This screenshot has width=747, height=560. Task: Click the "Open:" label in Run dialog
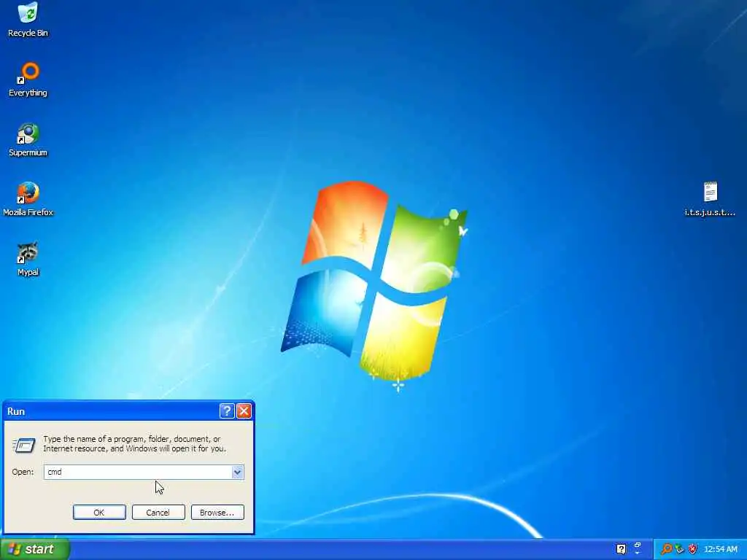(23, 472)
